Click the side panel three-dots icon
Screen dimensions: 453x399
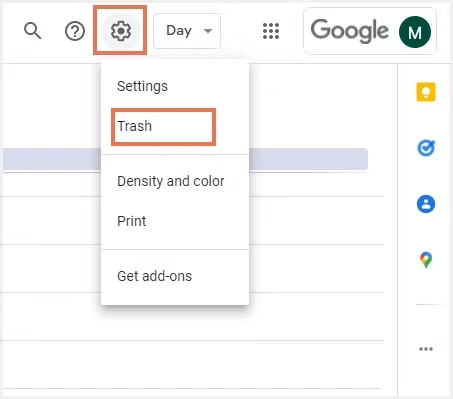(426, 349)
